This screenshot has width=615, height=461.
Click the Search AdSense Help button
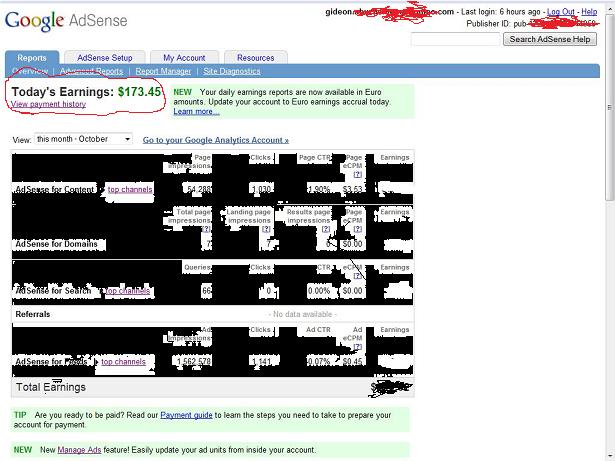click(x=550, y=39)
